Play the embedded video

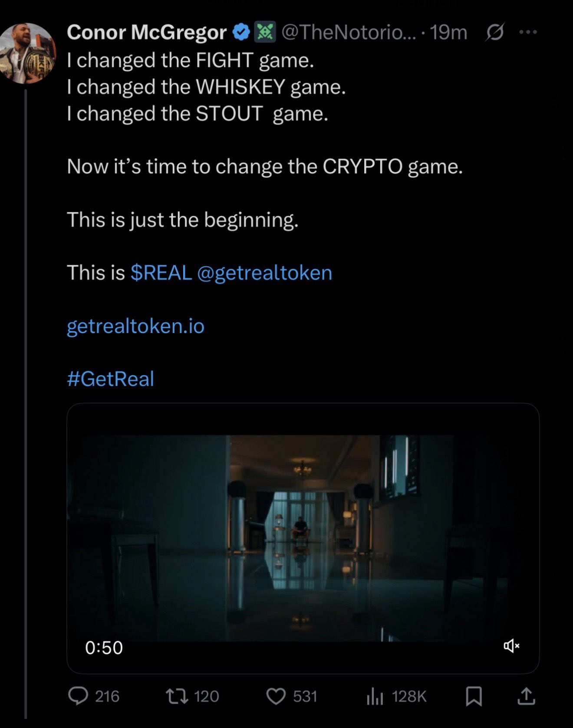pyautogui.click(x=303, y=538)
